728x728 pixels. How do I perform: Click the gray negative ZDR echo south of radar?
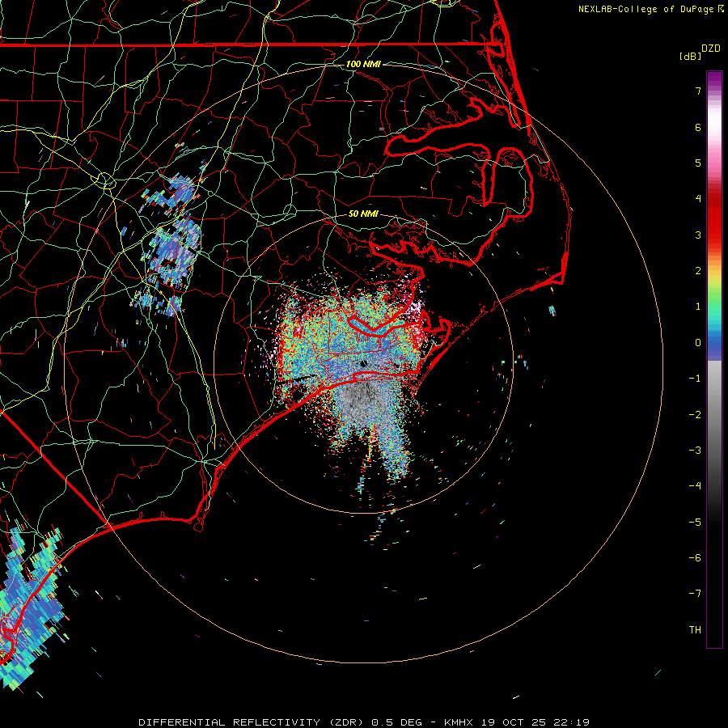pos(363,401)
